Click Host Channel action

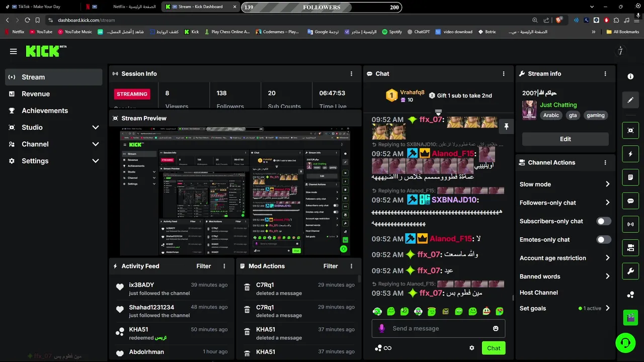539,292
